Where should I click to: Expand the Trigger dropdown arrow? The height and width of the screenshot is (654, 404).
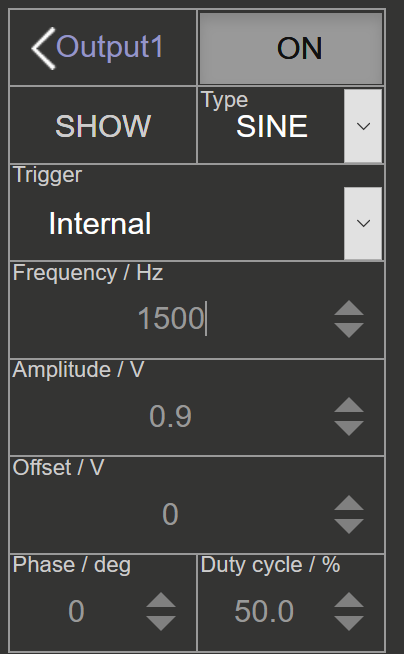pyautogui.click(x=363, y=223)
